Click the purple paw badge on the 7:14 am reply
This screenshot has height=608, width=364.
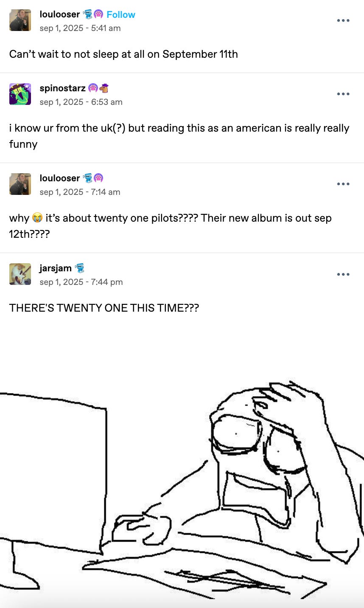98,178
